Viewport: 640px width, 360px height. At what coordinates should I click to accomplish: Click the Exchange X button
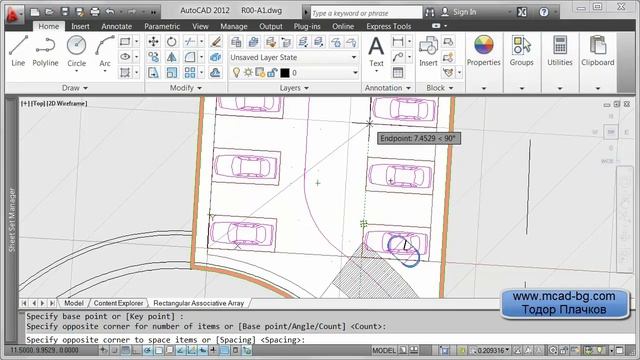[522, 12]
